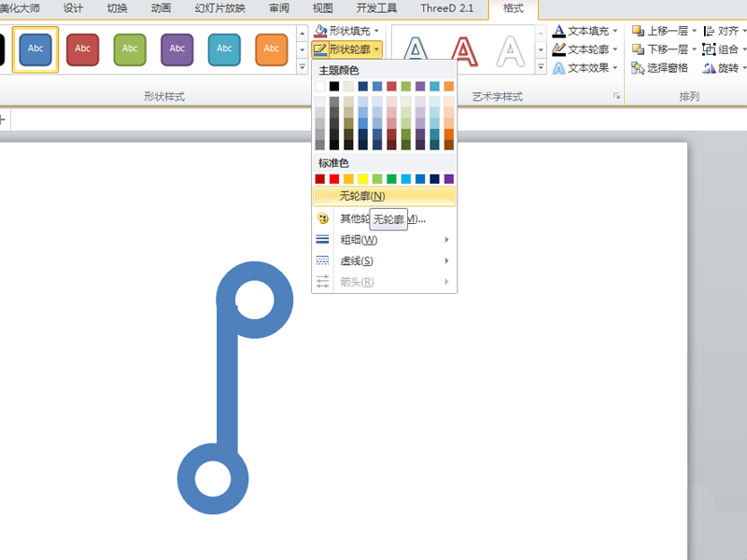Switch to the 动画 ribbon tab

click(161, 8)
